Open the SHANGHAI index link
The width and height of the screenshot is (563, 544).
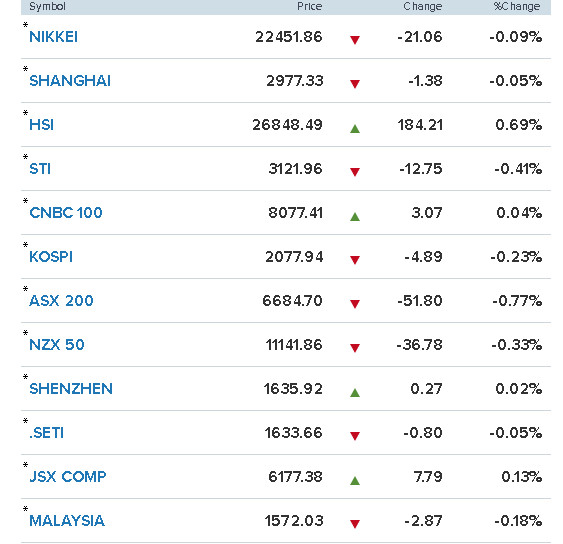pyautogui.click(x=70, y=81)
